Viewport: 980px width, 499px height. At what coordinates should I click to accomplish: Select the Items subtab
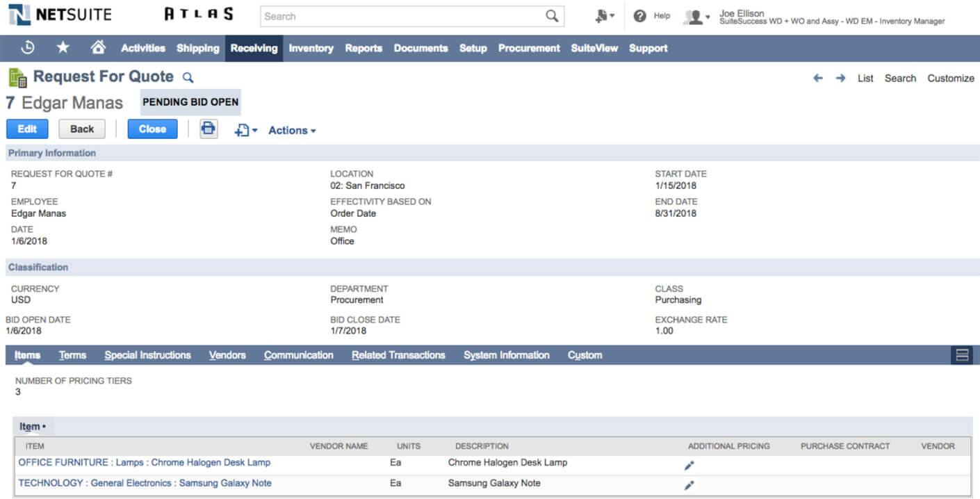coord(28,355)
